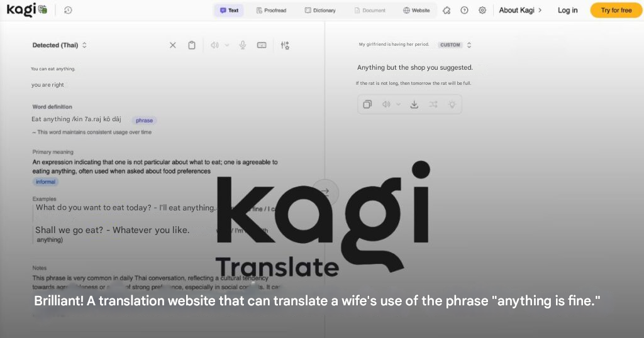Switch to the Dictionary tab
644x338 pixels.
[x=320, y=10]
